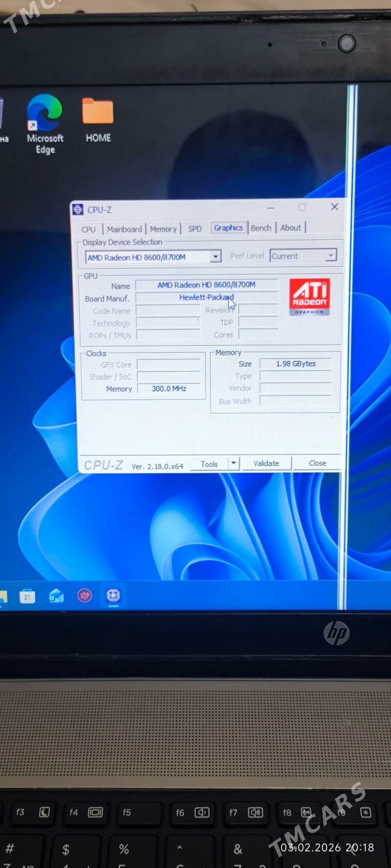Click the red gear taskbar icon
This screenshot has width=391, height=868.
[x=85, y=596]
